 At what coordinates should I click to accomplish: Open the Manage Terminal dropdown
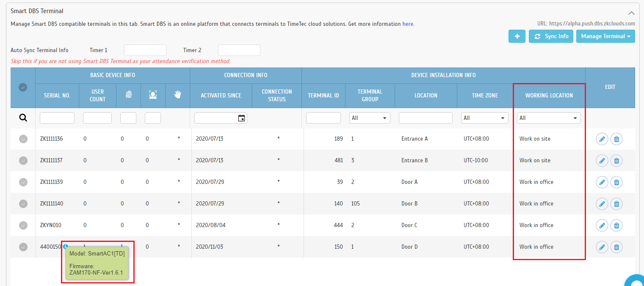[x=605, y=36]
